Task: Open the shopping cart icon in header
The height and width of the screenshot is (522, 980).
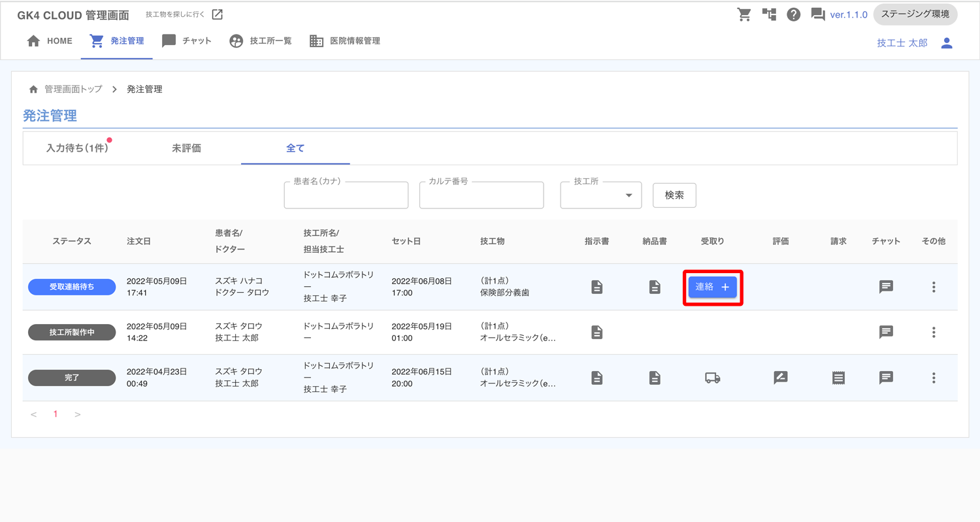Action: point(744,14)
